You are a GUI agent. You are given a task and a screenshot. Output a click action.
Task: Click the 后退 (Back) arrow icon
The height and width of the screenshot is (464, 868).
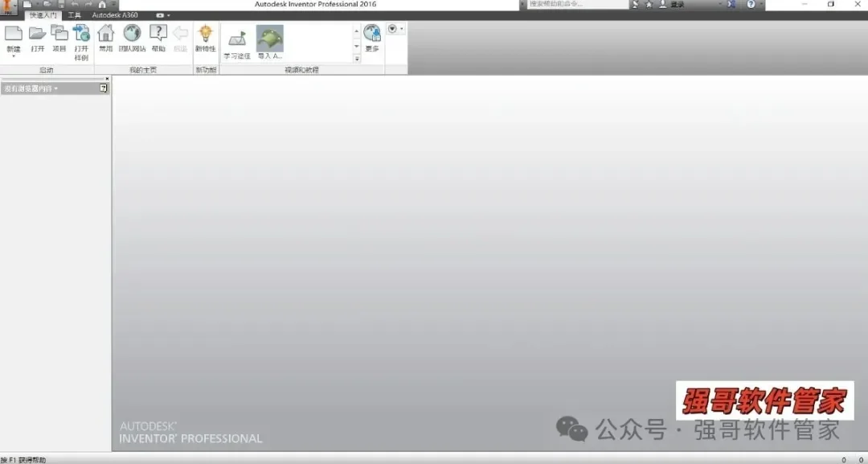(x=181, y=33)
